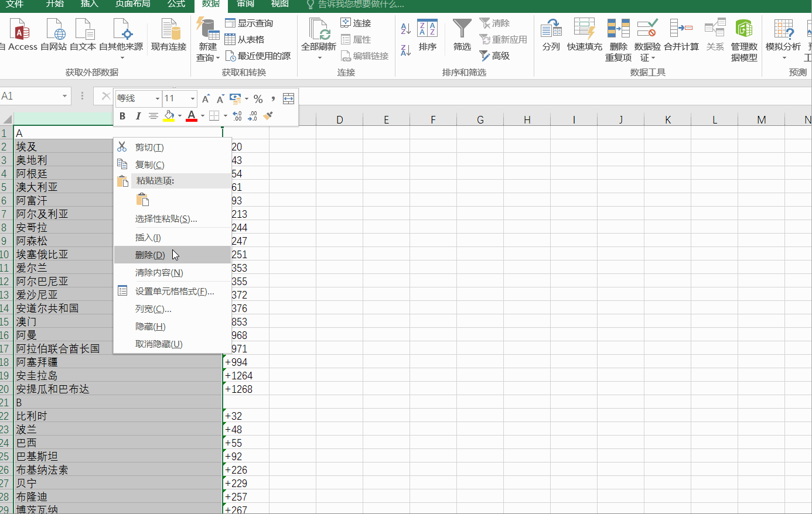Click the Decrease Font Size icon
Screen dimensions: 812x514
[x=220, y=99]
